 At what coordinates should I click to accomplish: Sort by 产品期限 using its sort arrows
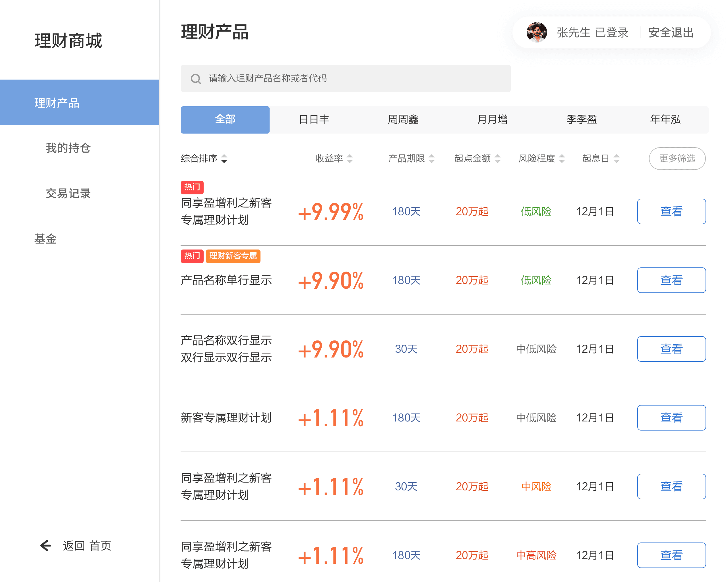[x=431, y=159]
